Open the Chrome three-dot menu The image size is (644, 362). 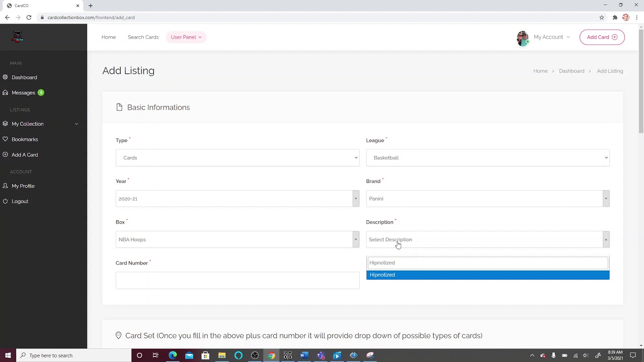636,18
